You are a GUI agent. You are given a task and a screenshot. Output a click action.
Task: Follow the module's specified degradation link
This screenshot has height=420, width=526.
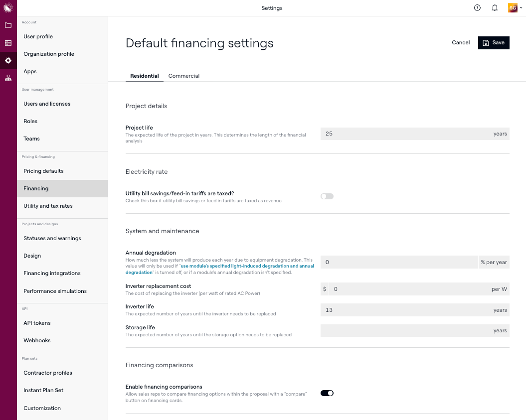pyautogui.click(x=247, y=266)
